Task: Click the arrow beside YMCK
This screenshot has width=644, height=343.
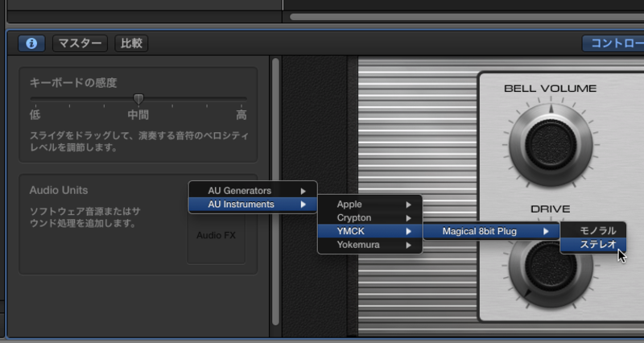Action: [x=409, y=232]
